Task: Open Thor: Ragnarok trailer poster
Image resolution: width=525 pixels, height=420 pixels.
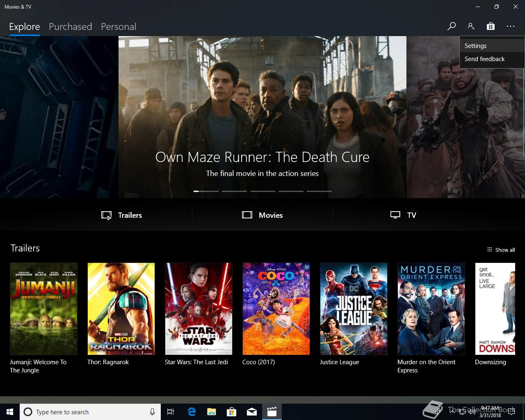Action: click(x=121, y=309)
